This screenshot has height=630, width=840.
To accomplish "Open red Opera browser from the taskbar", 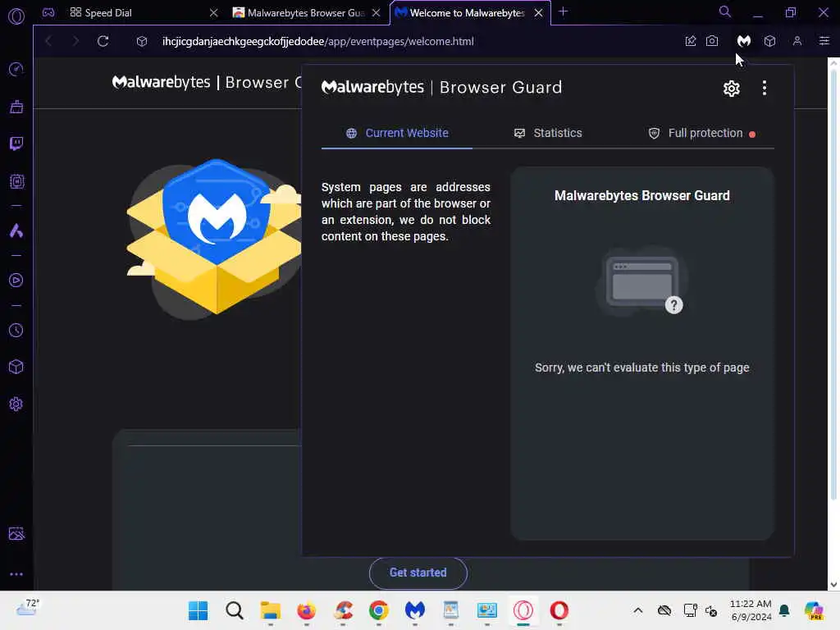I will pyautogui.click(x=559, y=610).
